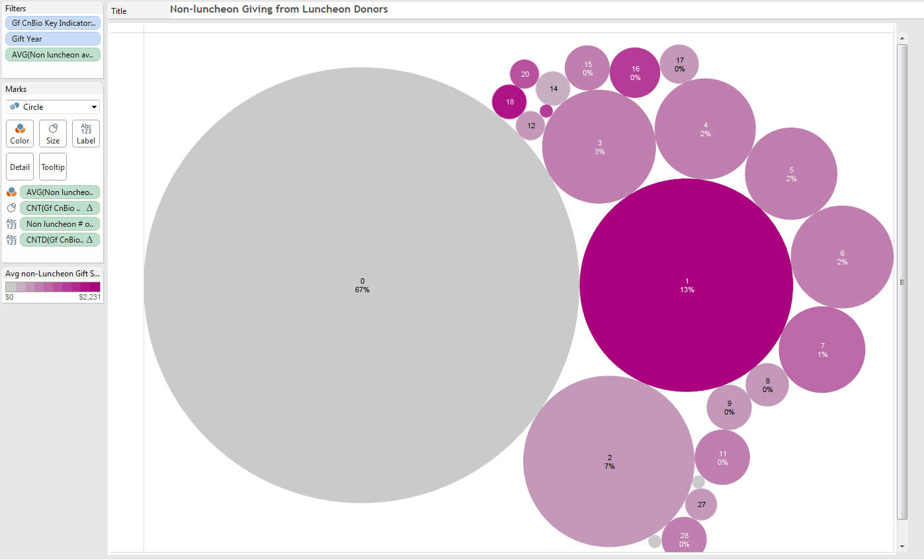Open the Size marks card
The image size is (924, 560).
point(53,133)
